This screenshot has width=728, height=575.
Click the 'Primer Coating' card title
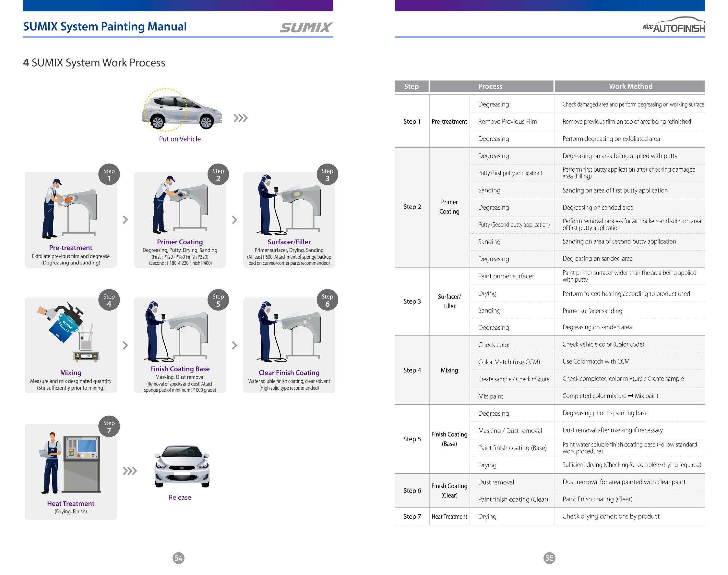(x=180, y=242)
